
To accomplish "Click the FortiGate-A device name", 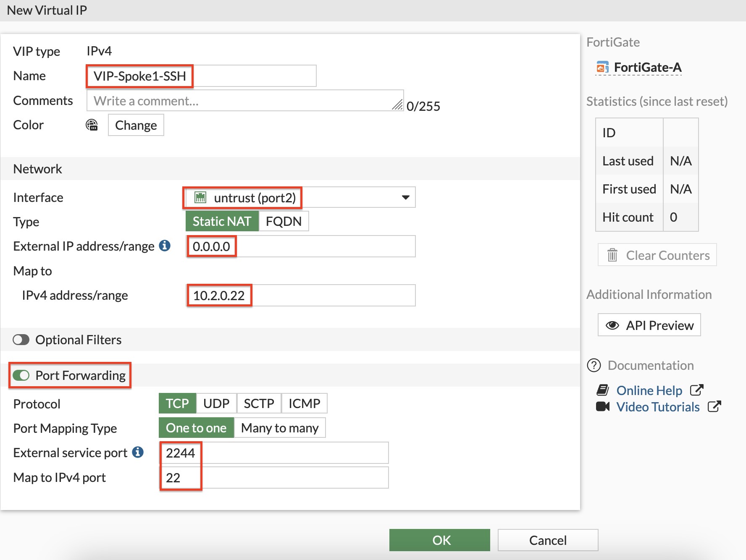I will [x=648, y=67].
